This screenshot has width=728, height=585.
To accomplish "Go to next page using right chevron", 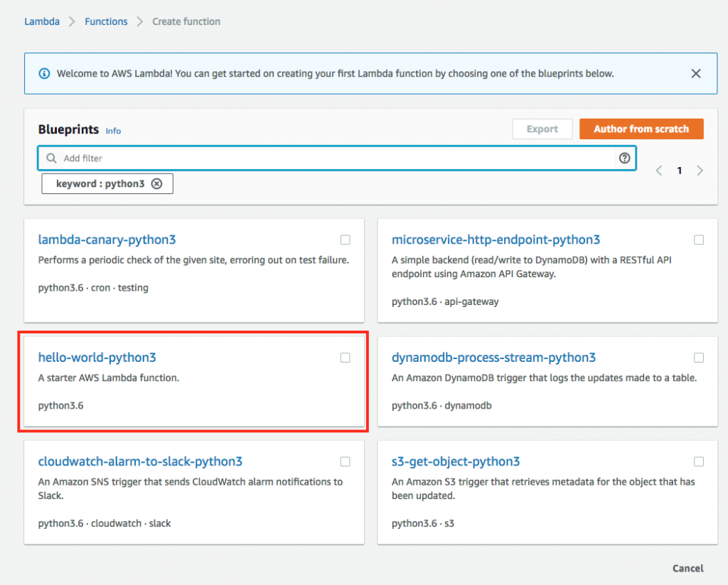I will click(700, 171).
